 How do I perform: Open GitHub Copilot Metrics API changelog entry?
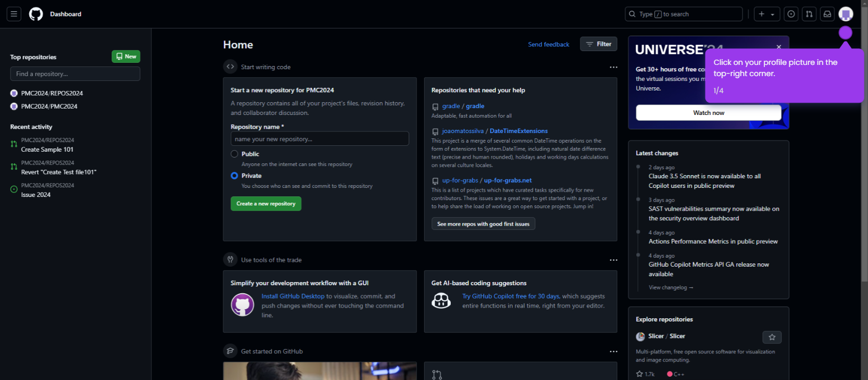[x=709, y=269]
